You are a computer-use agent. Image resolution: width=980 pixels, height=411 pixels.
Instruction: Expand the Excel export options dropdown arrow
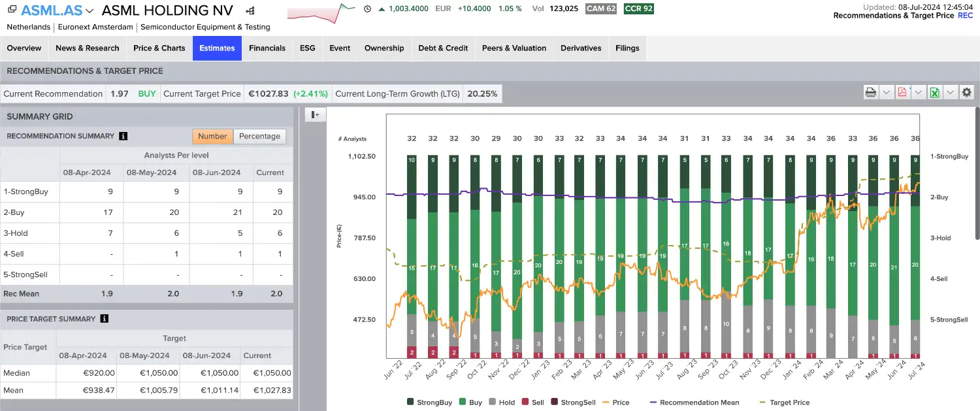(x=950, y=93)
